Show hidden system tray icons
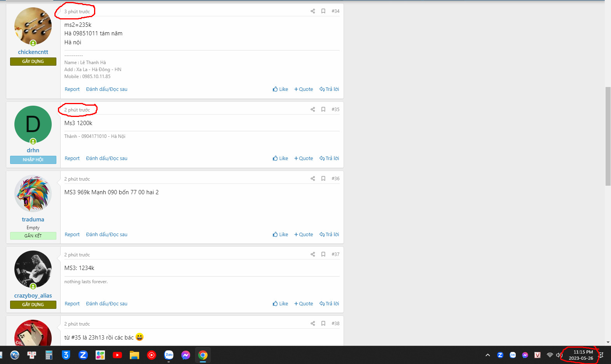This screenshot has width=611, height=364. [488, 355]
